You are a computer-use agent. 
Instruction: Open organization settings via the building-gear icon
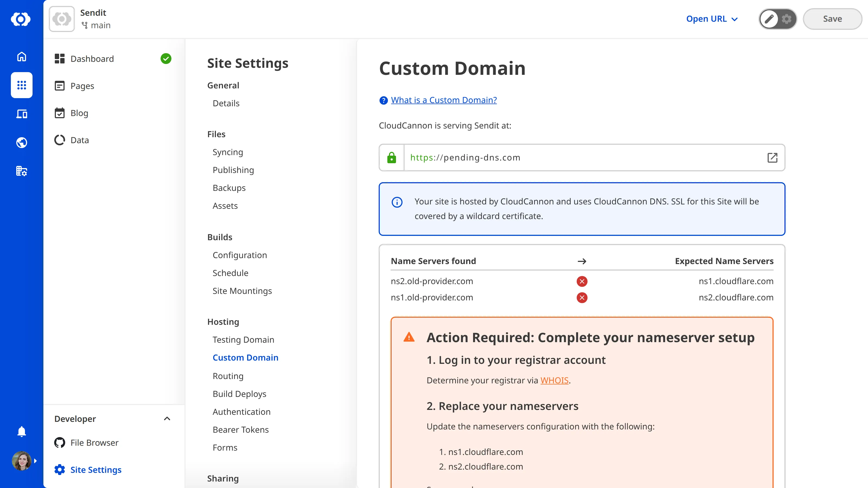click(x=21, y=171)
